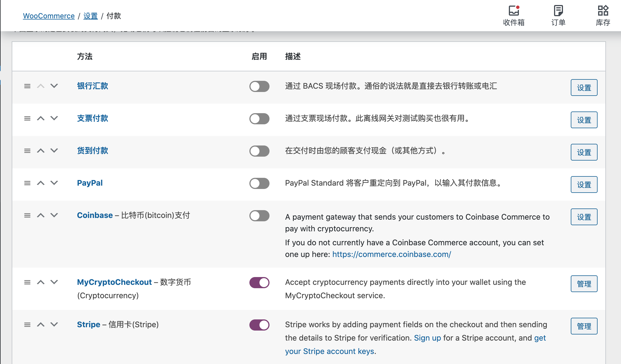Enable the 银行汇款 payment toggle
621x364 pixels.
coord(259,86)
